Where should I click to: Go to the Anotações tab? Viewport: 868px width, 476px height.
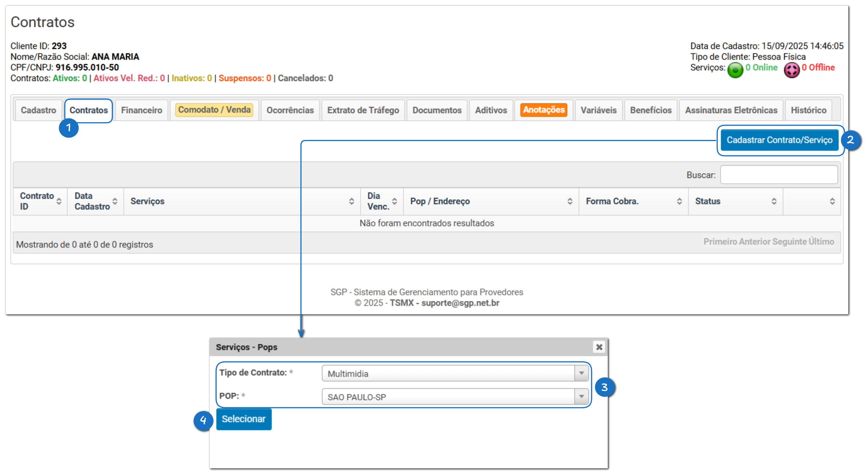[544, 110]
